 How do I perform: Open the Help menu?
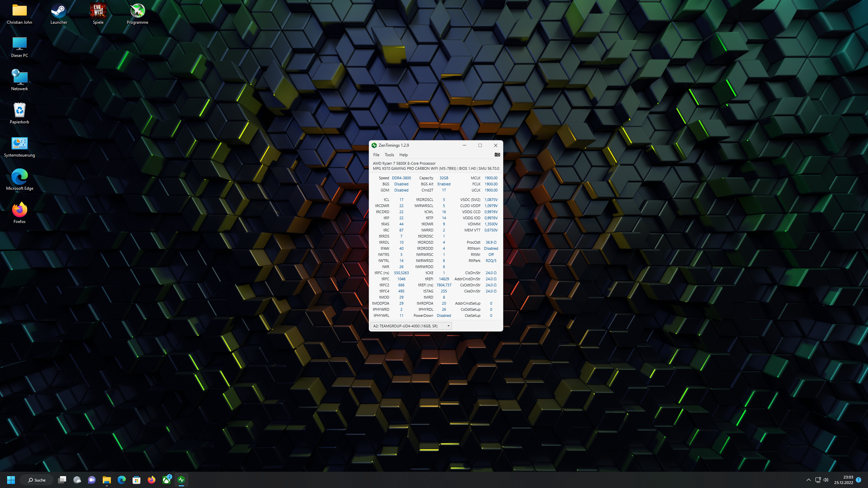[x=403, y=155]
